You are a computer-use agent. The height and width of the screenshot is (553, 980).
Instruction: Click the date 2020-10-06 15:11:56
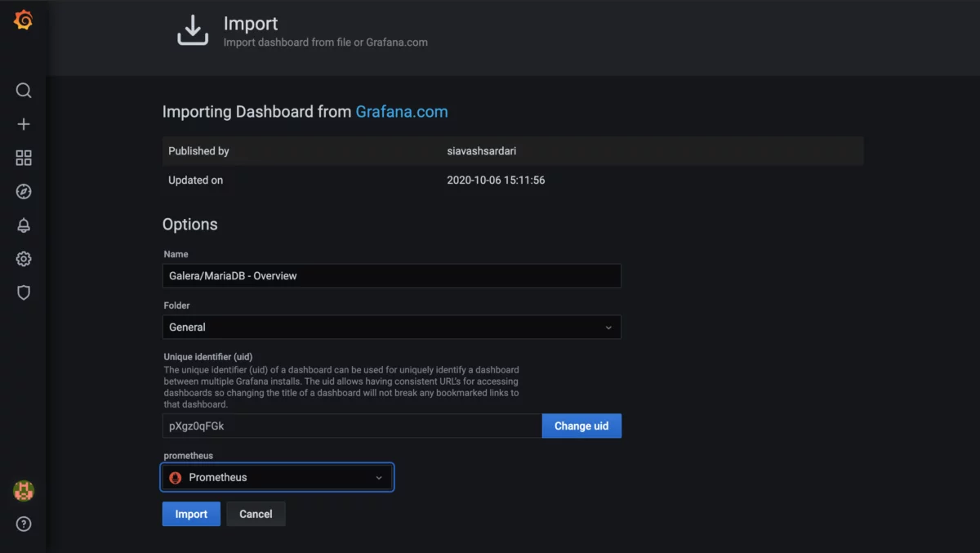[496, 180]
